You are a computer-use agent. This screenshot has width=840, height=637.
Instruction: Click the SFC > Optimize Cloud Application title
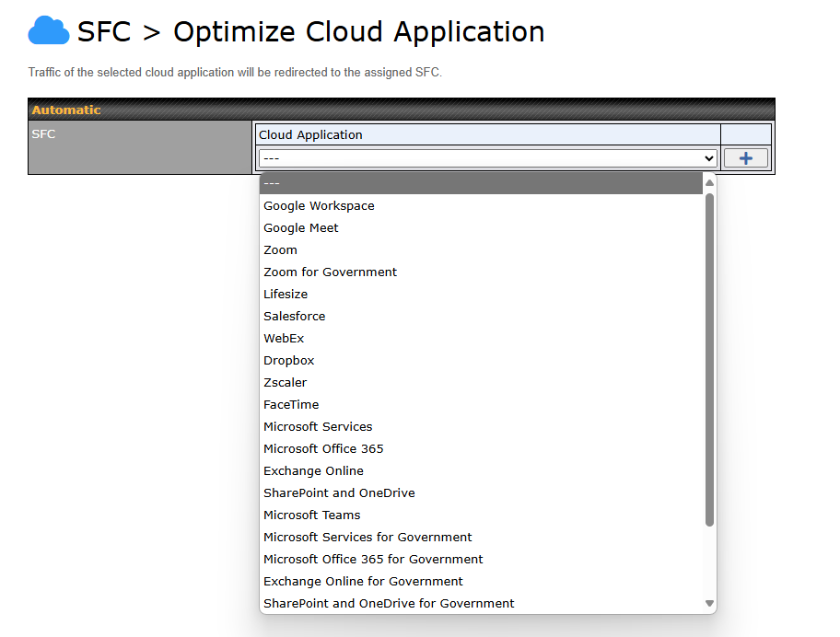coord(310,31)
